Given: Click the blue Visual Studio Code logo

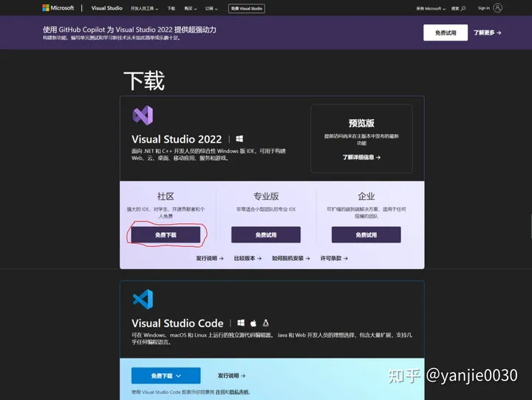Looking at the screenshot, I should coord(143,299).
